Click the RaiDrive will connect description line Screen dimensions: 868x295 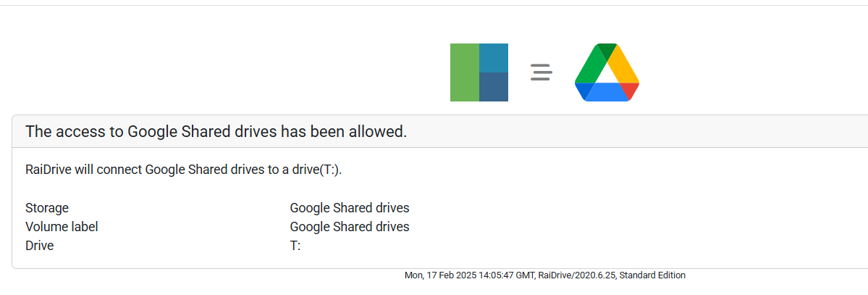[x=184, y=170]
